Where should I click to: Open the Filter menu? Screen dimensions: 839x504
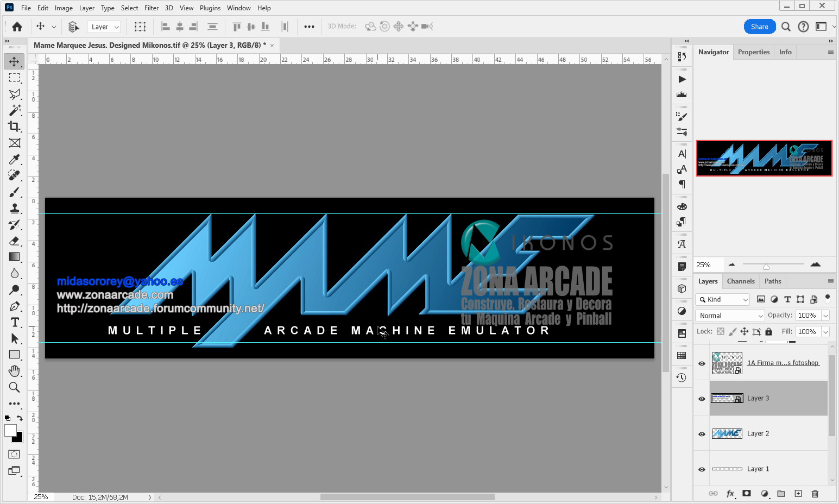point(151,8)
